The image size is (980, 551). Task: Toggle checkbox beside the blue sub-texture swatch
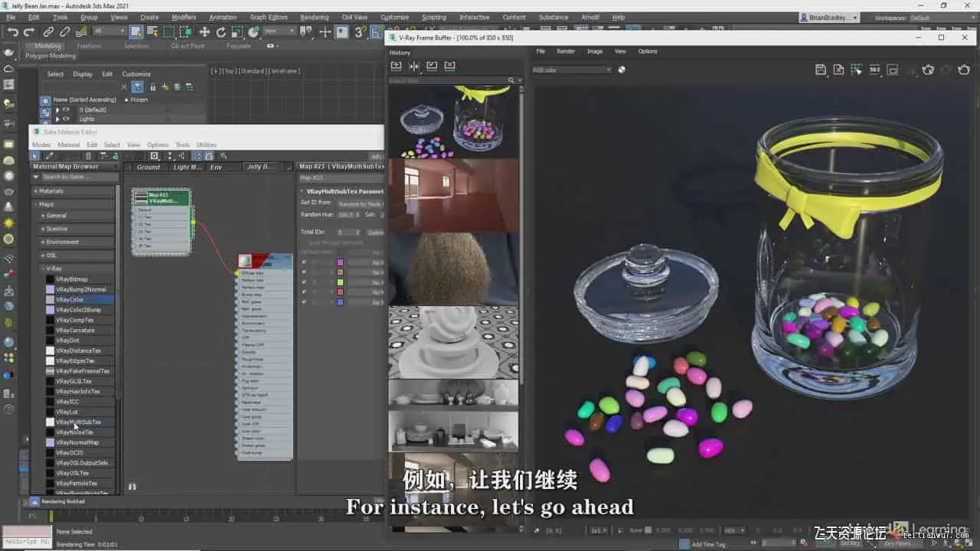pos(304,302)
